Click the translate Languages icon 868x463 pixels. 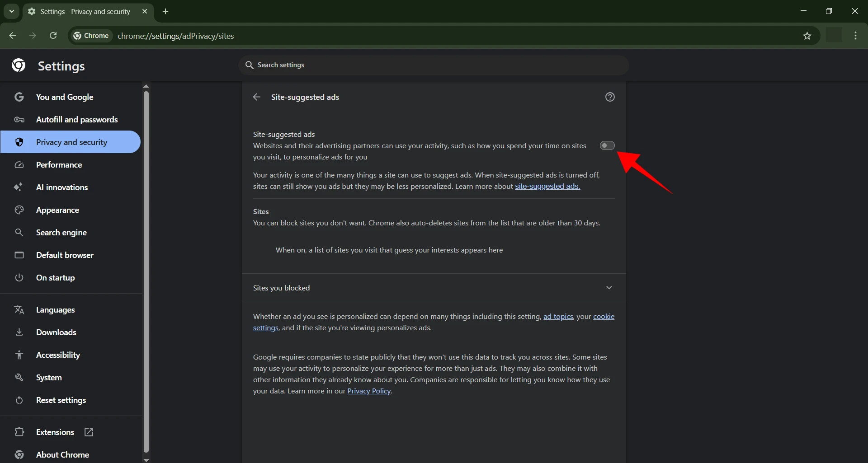19,310
